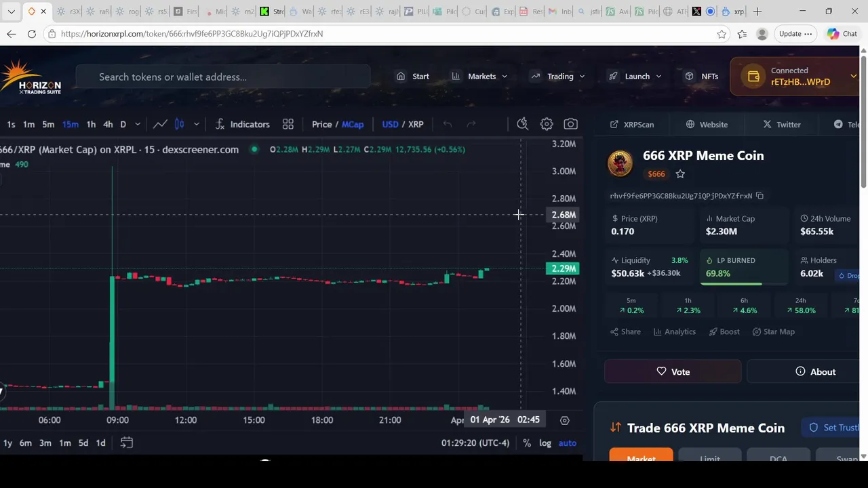Click the LP Burned progress bar
Image resolution: width=868 pixels, height=488 pixels.
pos(744,284)
